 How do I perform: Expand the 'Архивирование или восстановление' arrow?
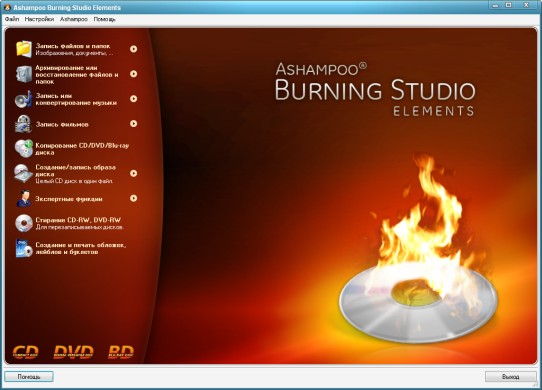(x=133, y=74)
